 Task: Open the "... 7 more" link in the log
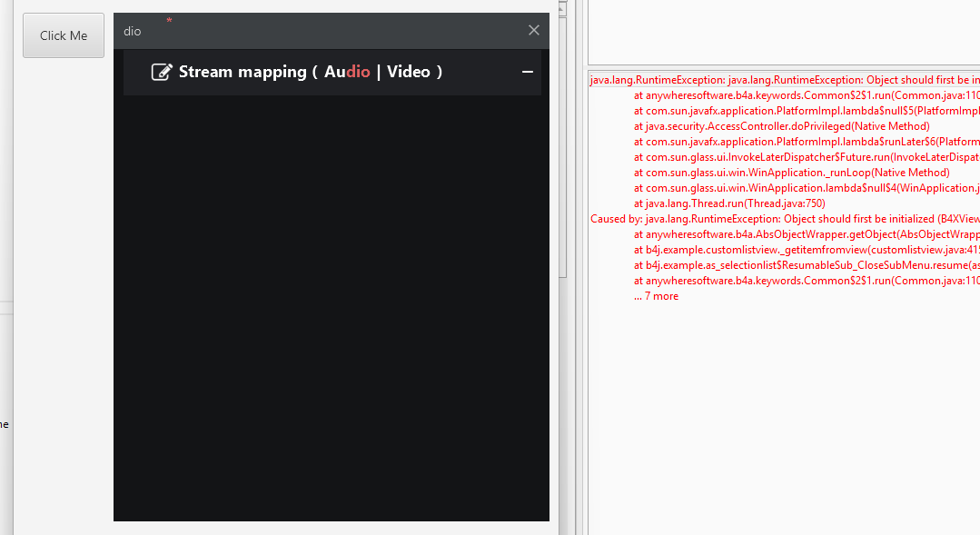click(656, 295)
